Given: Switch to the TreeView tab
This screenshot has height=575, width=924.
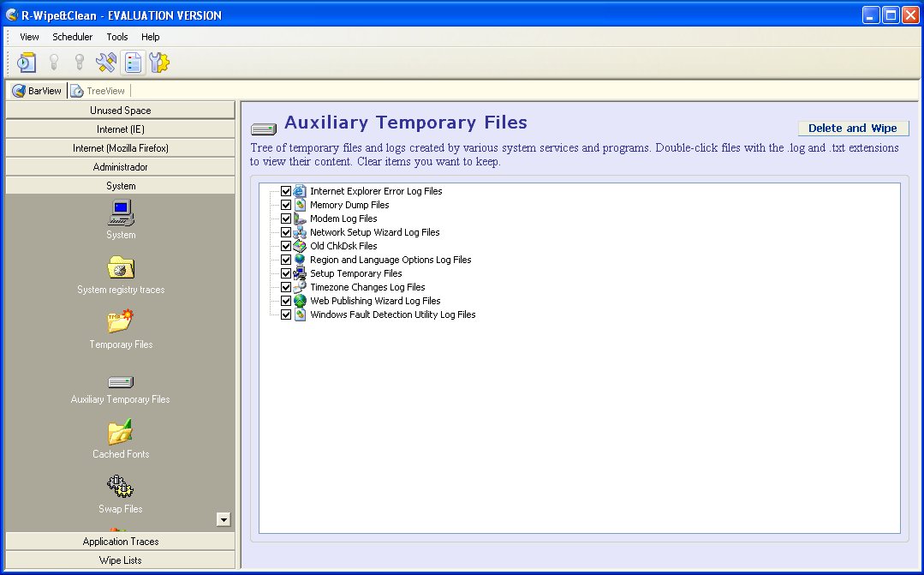Looking at the screenshot, I should point(98,91).
